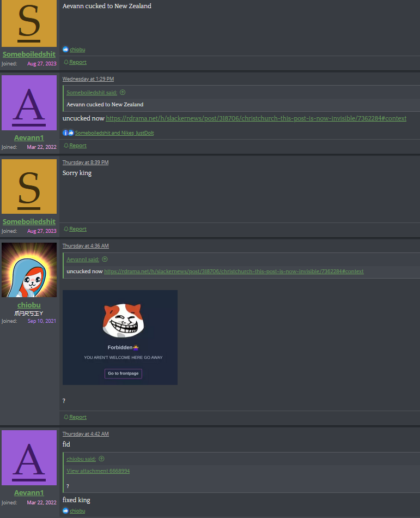Click the 'Sep 10, 2021' join date
The image size is (420, 518).
pos(42,321)
